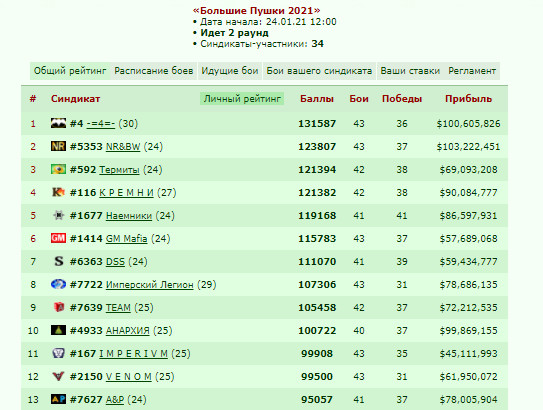Click the Идет 2 раунд status text

(x=234, y=33)
